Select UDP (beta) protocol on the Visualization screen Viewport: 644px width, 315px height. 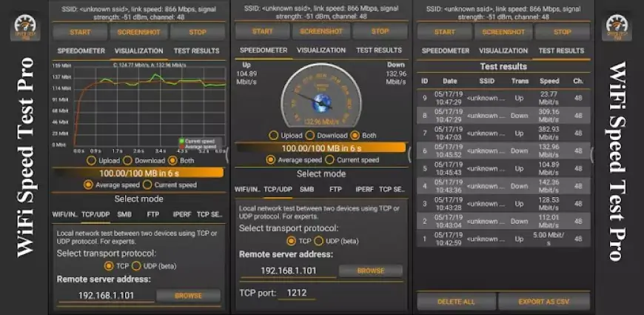154,266
